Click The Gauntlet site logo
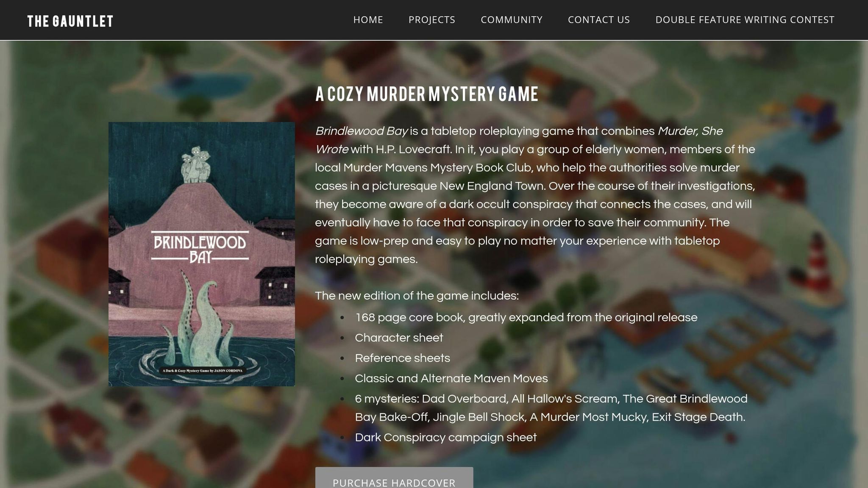 coord(70,21)
